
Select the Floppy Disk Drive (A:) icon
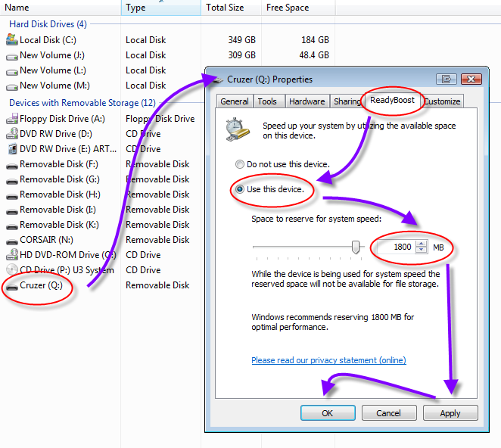tap(12, 119)
